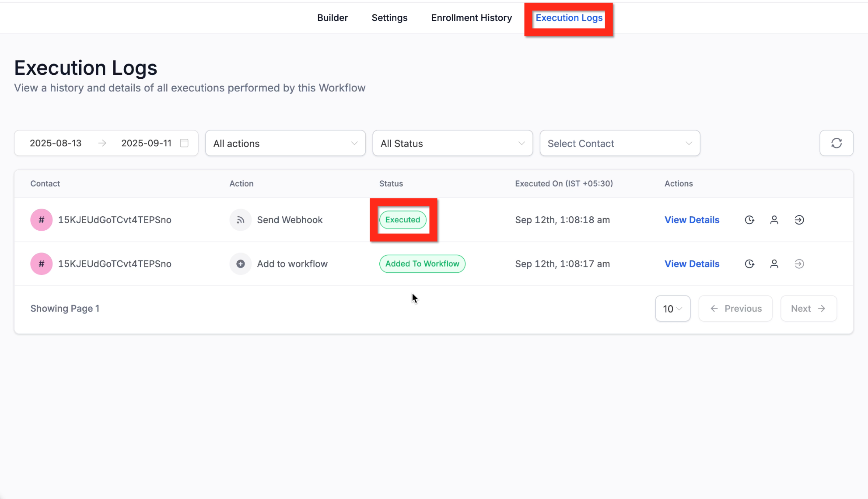Click the refresh logs icon button
The width and height of the screenshot is (868, 499).
tap(836, 143)
